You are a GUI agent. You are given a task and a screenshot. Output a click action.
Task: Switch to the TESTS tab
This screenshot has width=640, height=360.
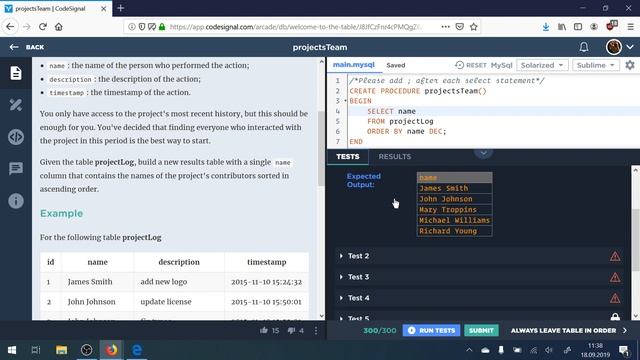point(348,157)
